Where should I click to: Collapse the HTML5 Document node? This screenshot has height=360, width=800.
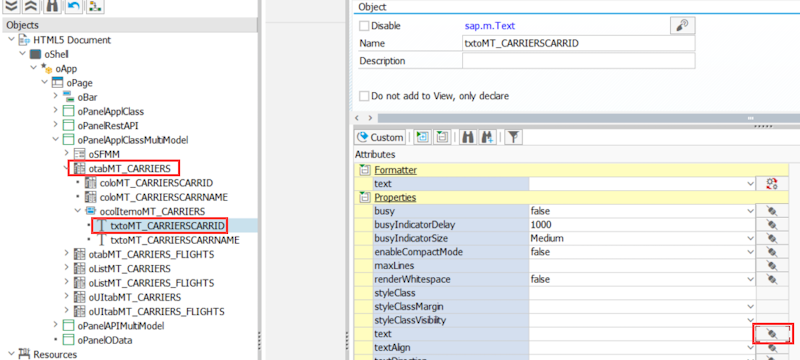pos(12,40)
